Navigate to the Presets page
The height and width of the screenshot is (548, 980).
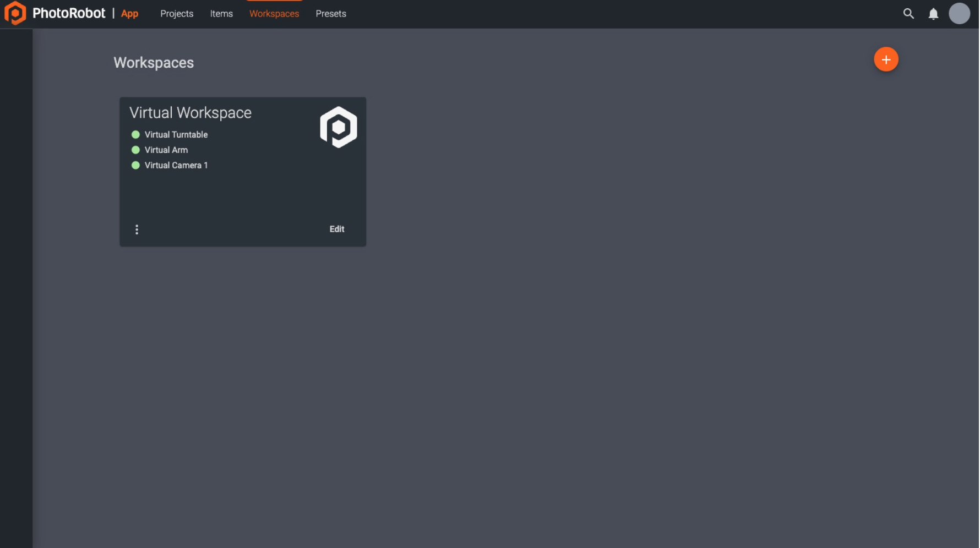(330, 14)
